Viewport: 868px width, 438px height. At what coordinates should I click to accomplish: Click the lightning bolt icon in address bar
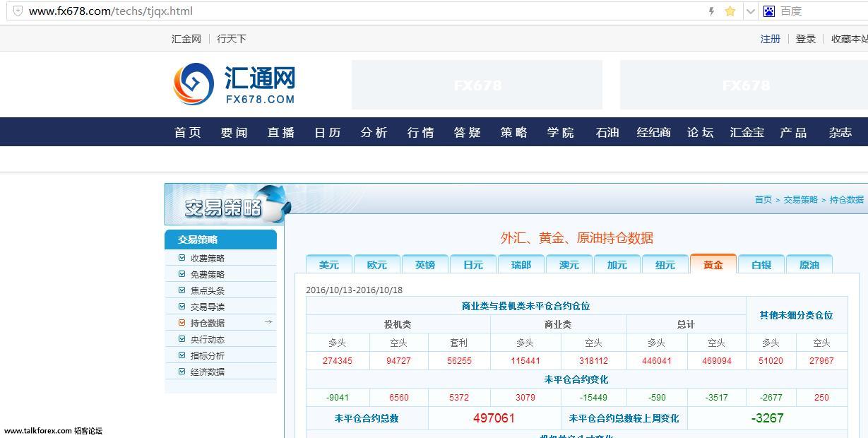(x=711, y=11)
